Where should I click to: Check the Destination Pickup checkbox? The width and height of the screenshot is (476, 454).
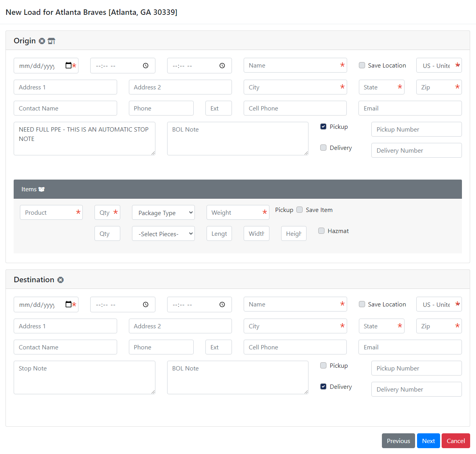coord(323,365)
